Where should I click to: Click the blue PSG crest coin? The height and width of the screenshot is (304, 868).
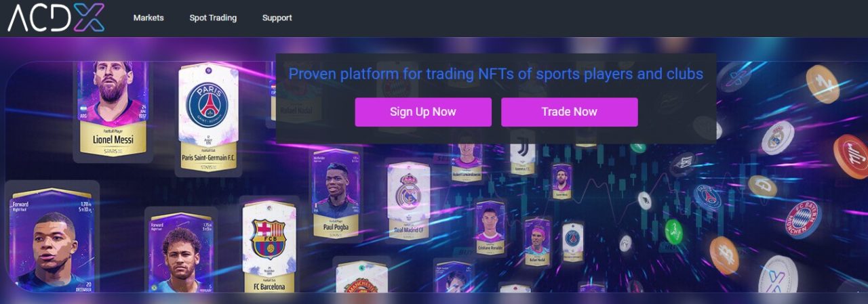709,196
